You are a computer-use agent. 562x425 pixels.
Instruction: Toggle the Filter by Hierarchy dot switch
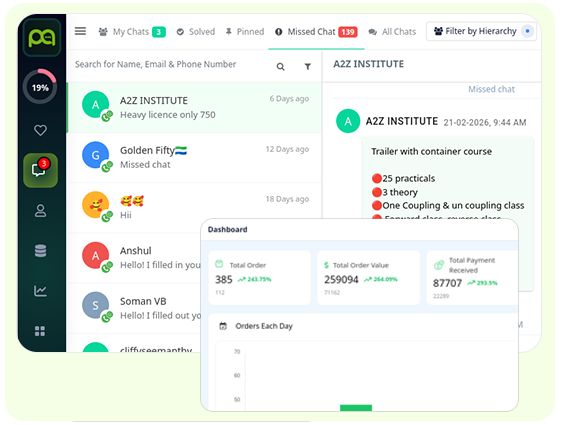[527, 31]
